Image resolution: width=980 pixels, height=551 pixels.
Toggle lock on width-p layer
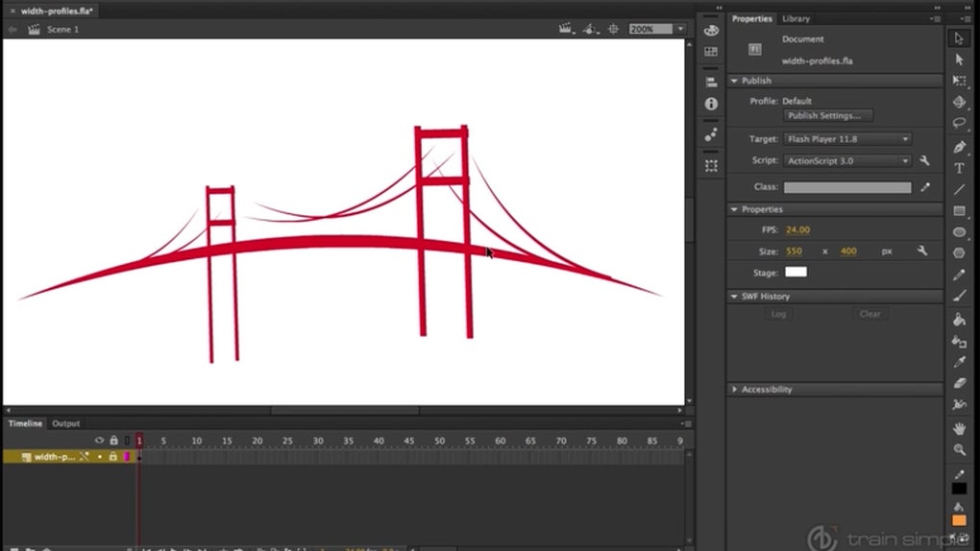(x=112, y=457)
